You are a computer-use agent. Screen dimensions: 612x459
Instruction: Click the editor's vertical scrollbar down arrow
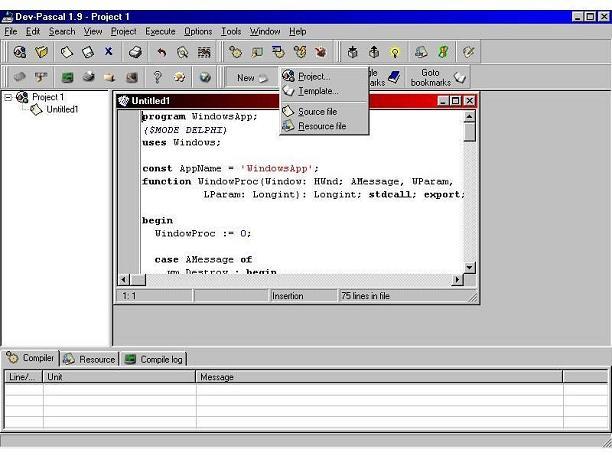pyautogui.click(x=470, y=267)
